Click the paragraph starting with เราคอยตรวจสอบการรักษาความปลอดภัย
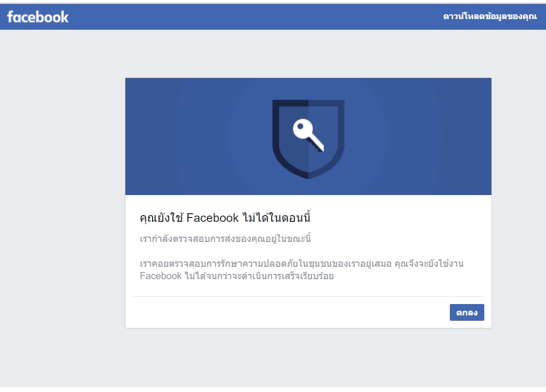546x392 pixels. point(301,270)
